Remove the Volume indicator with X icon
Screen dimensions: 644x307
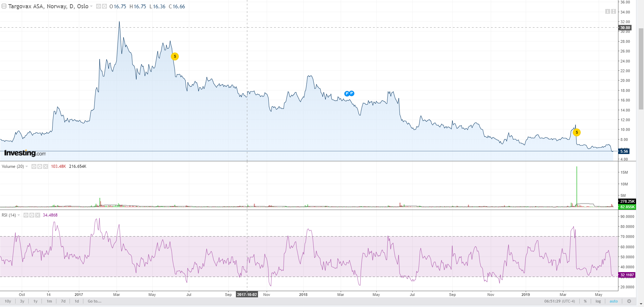coord(45,166)
